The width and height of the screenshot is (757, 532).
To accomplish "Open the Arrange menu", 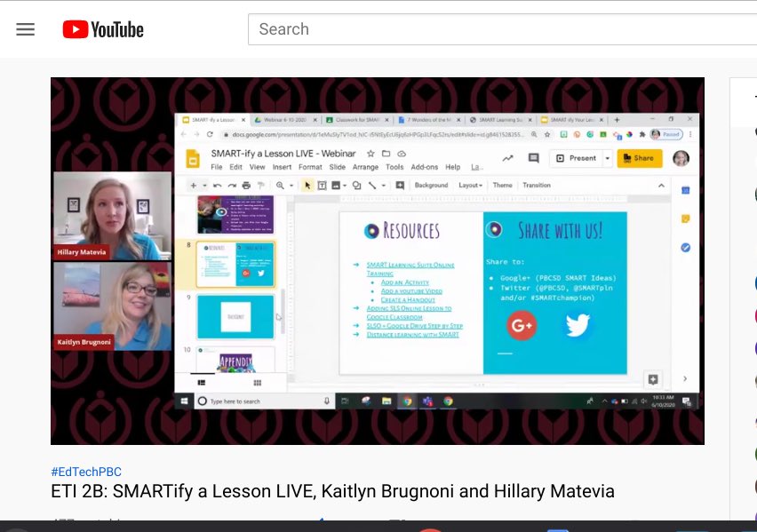I will click(365, 167).
